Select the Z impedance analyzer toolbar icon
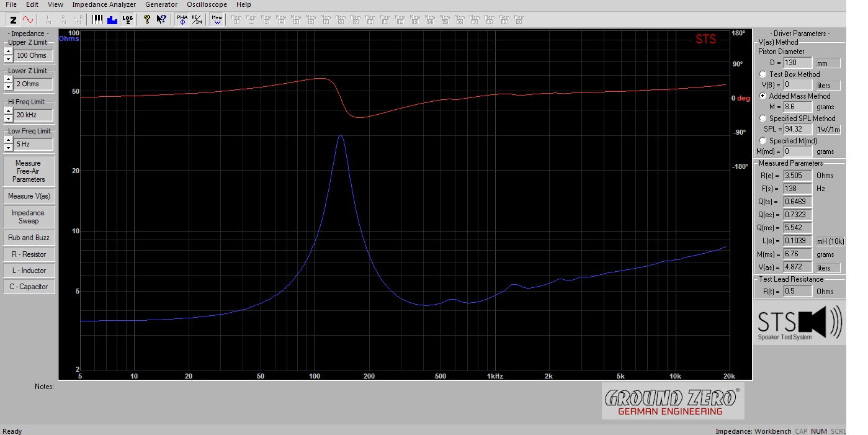This screenshot has height=435, width=868. (x=13, y=20)
